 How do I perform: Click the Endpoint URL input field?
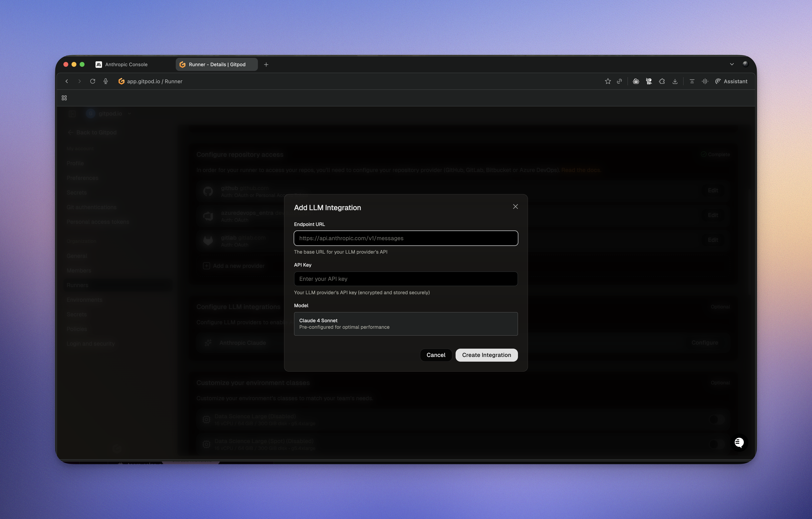pyautogui.click(x=406, y=238)
